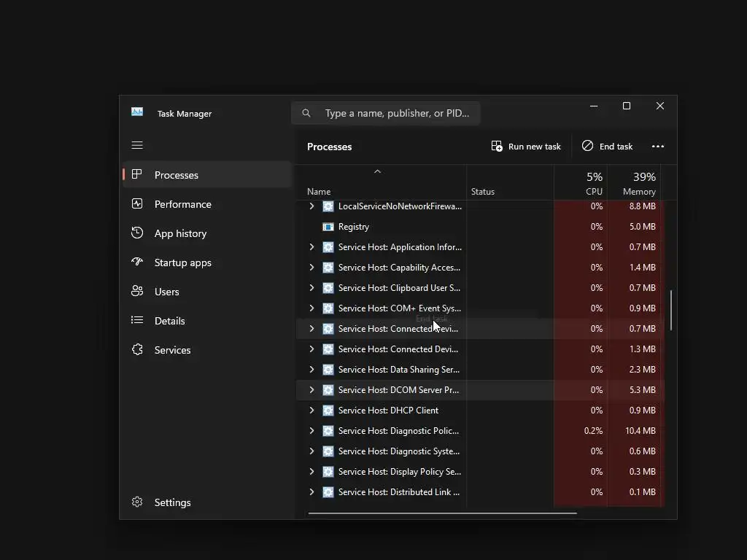
Task: Click the gear icon of DHCP Client
Action: pyautogui.click(x=328, y=411)
